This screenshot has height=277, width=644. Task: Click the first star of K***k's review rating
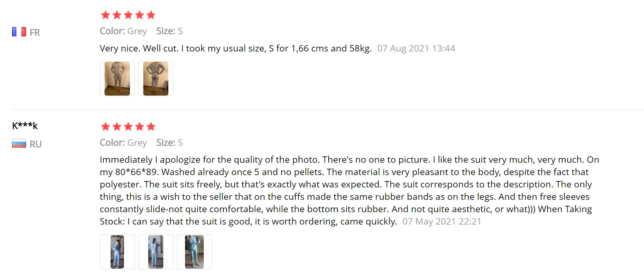[x=106, y=127]
